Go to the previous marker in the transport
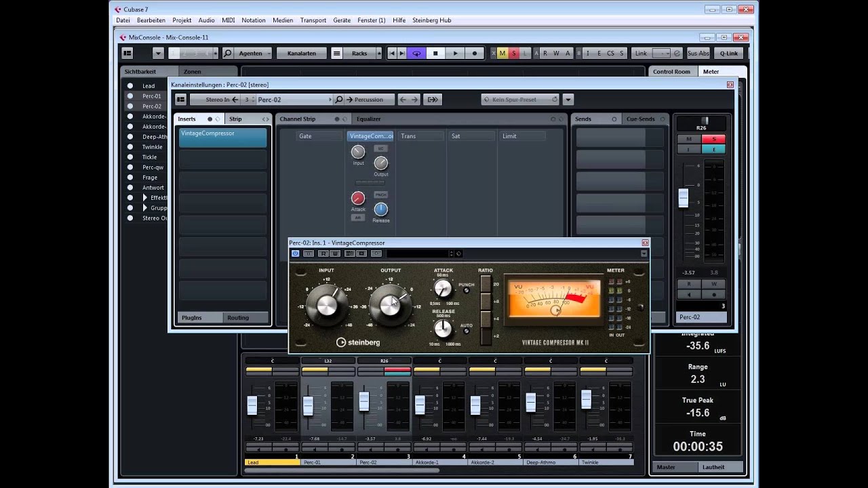 click(x=392, y=53)
